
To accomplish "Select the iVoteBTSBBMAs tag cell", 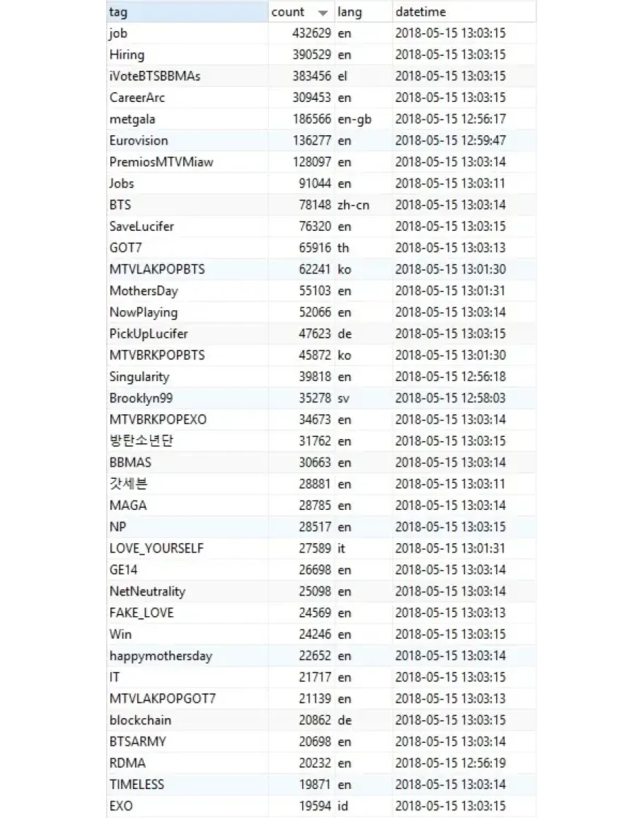I will [x=155, y=76].
